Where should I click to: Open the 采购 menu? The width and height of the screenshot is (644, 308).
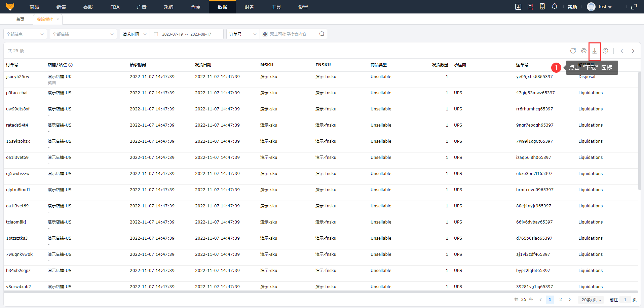(x=168, y=7)
